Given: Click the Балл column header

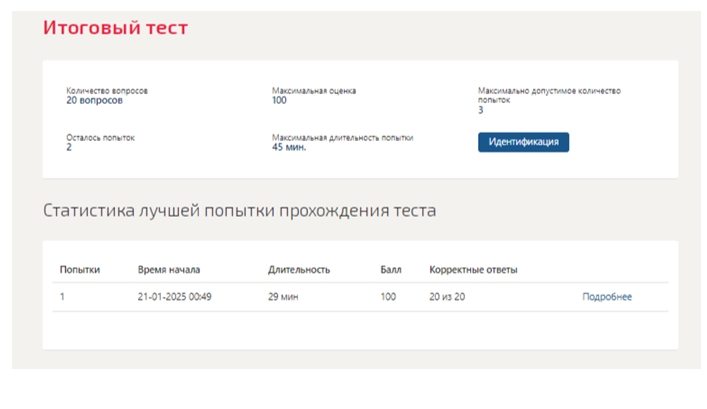Looking at the screenshot, I should click(390, 270).
